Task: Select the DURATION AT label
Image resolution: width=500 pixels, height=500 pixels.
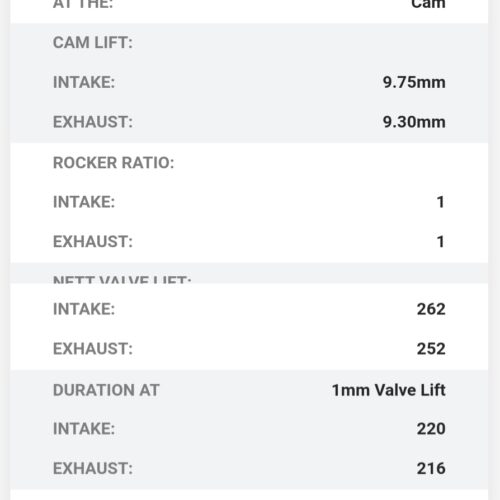Action: 106,390
